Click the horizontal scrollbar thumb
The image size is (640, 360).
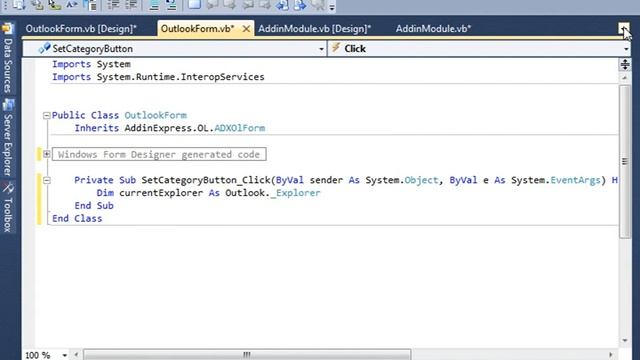247,355
